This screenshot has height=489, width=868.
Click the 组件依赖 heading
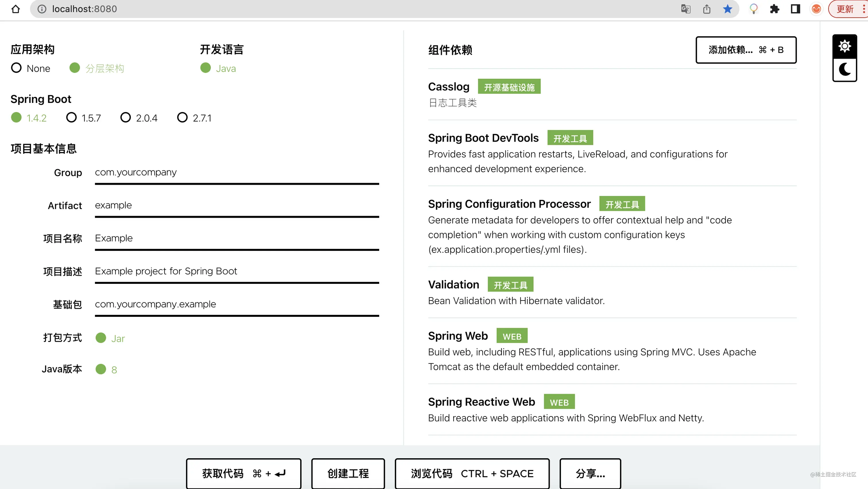450,50
